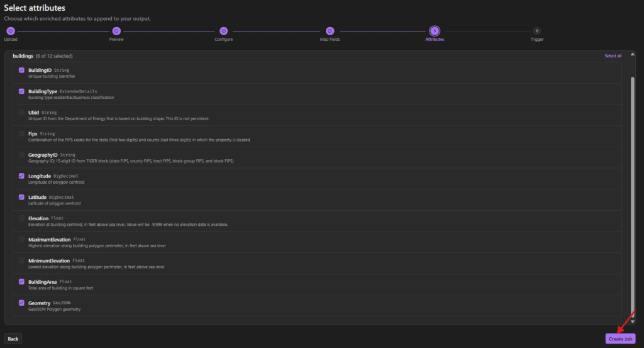644x348 pixels.
Task: Go Back to previous step
Action: tap(13, 339)
